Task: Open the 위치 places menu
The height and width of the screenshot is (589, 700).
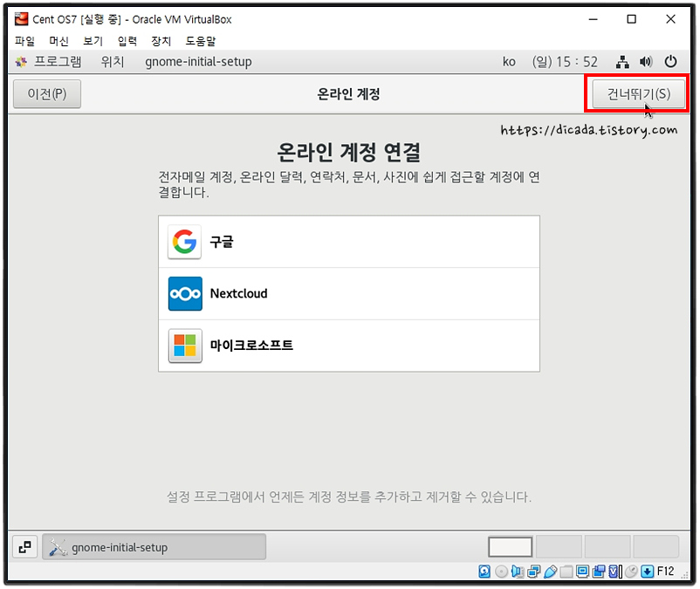Action: click(x=113, y=62)
